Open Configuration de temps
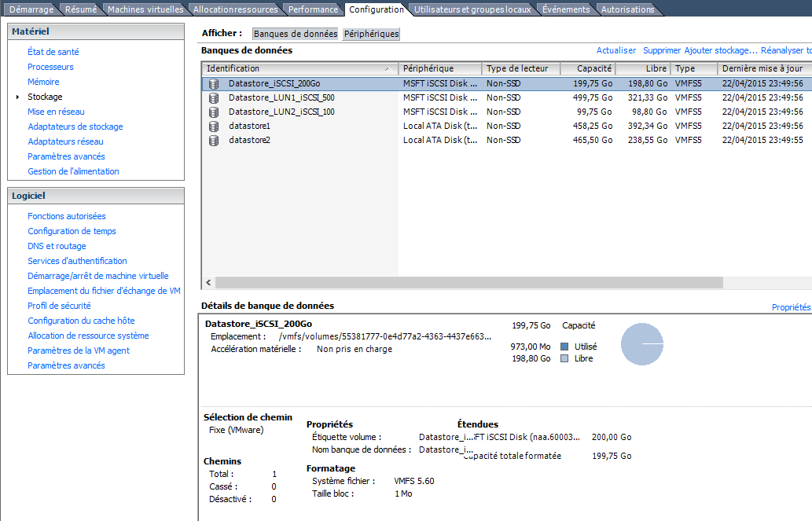 (x=72, y=231)
